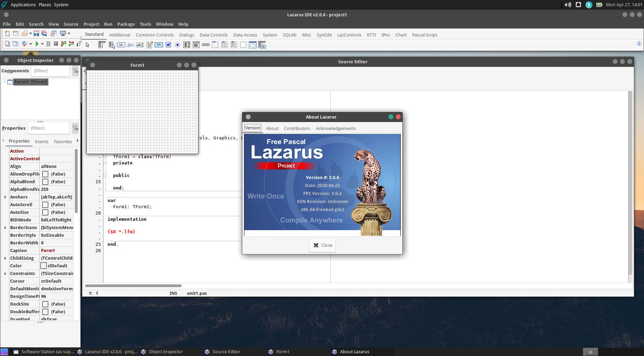Switch to the Additional palette tab
Screen dimensions: 644x356
point(119,35)
